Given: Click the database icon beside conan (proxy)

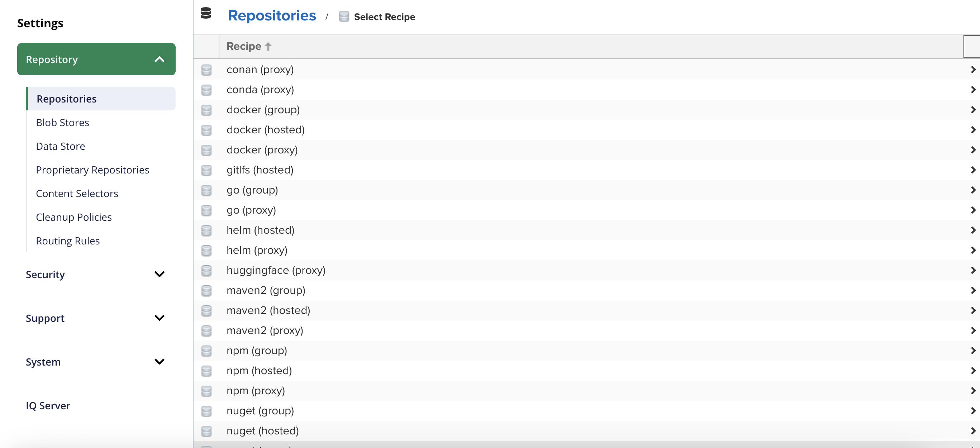Looking at the screenshot, I should click(x=206, y=70).
